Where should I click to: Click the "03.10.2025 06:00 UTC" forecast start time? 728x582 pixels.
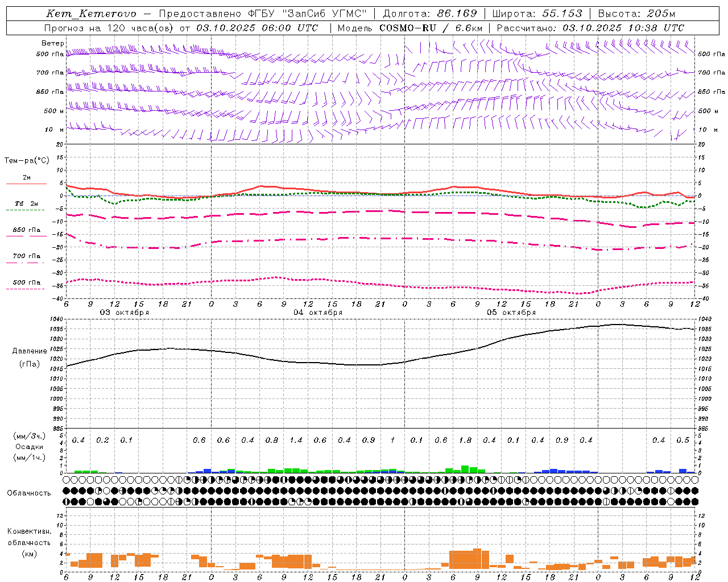pyautogui.click(x=257, y=28)
